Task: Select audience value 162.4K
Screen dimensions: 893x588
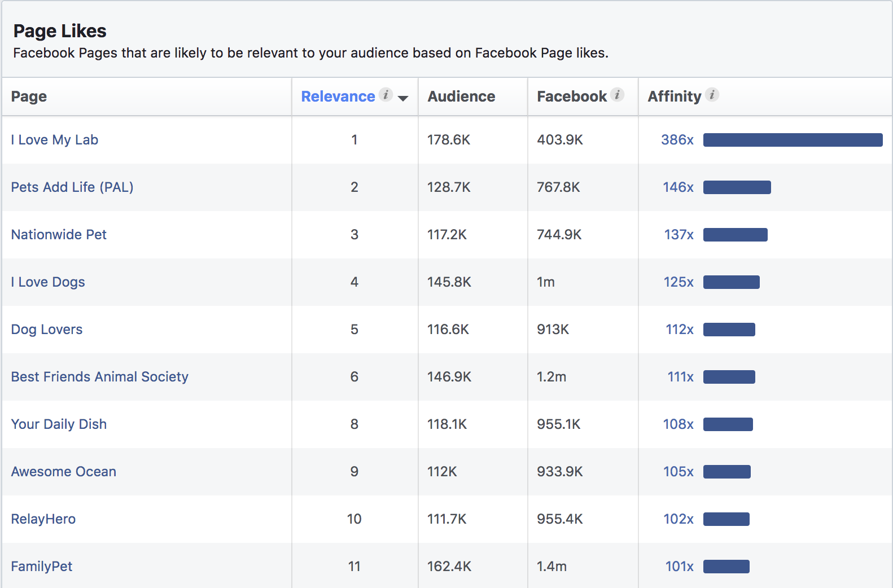Action: tap(449, 567)
